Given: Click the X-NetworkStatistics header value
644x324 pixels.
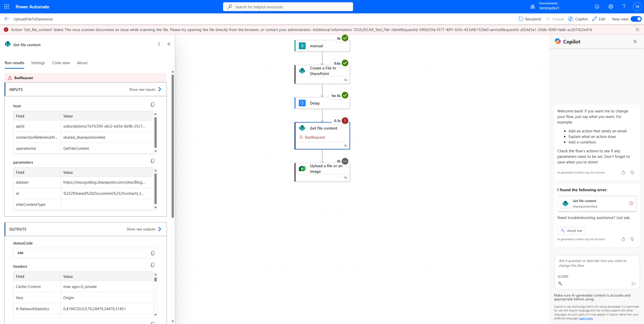Looking at the screenshot, I should [x=94, y=309].
